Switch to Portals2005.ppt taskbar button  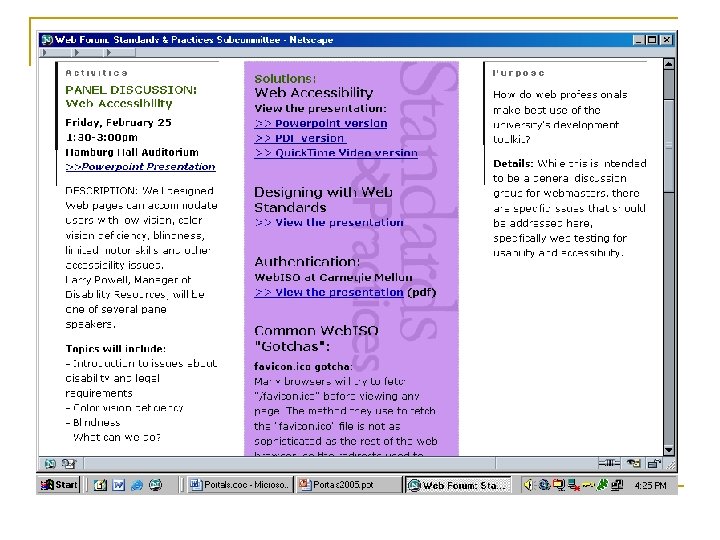(348, 485)
